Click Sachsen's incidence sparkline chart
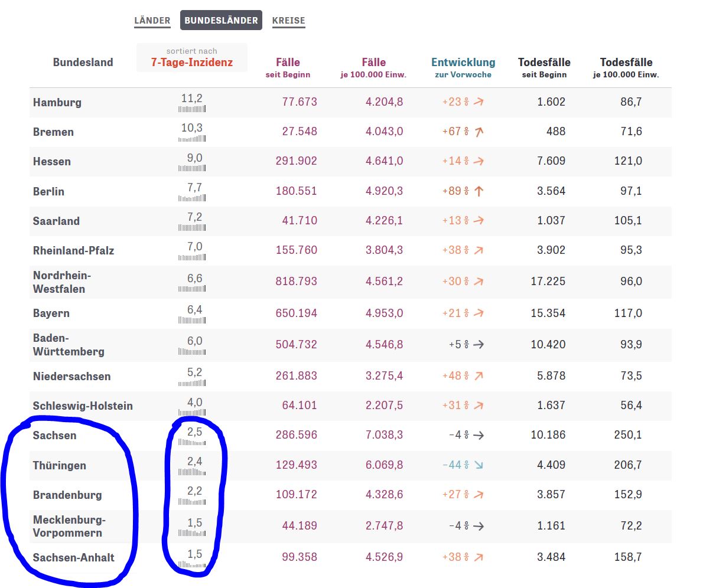The image size is (716, 588). [192, 443]
